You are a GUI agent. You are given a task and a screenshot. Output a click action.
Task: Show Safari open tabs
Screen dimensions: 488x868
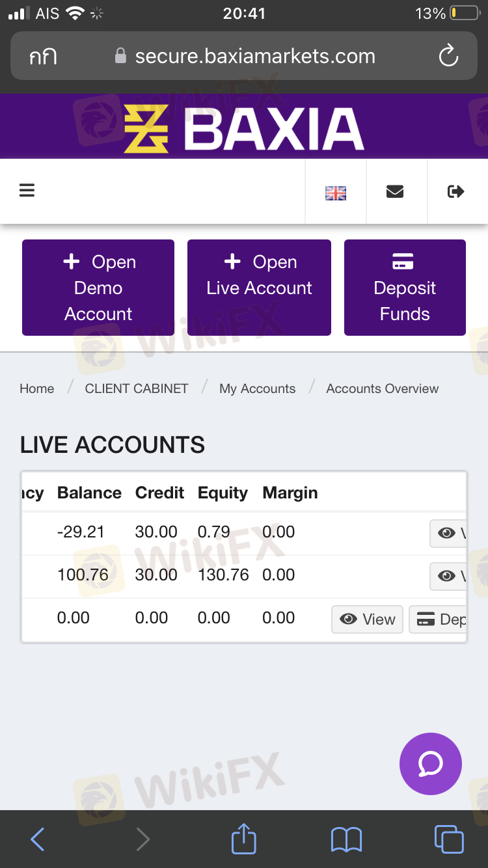click(x=449, y=839)
